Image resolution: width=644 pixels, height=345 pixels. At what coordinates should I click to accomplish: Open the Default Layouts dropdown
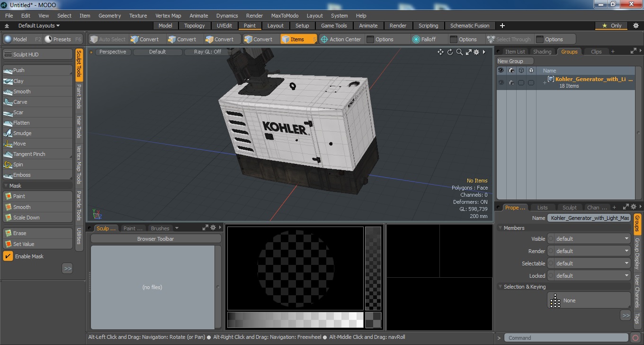[x=39, y=26]
